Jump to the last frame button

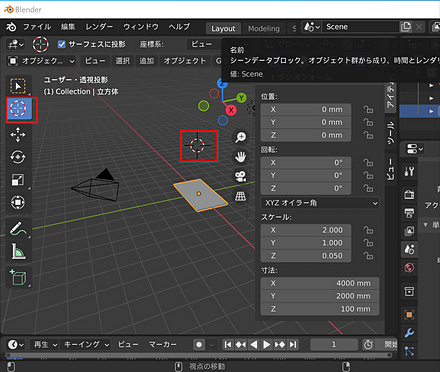pyautogui.click(x=293, y=344)
